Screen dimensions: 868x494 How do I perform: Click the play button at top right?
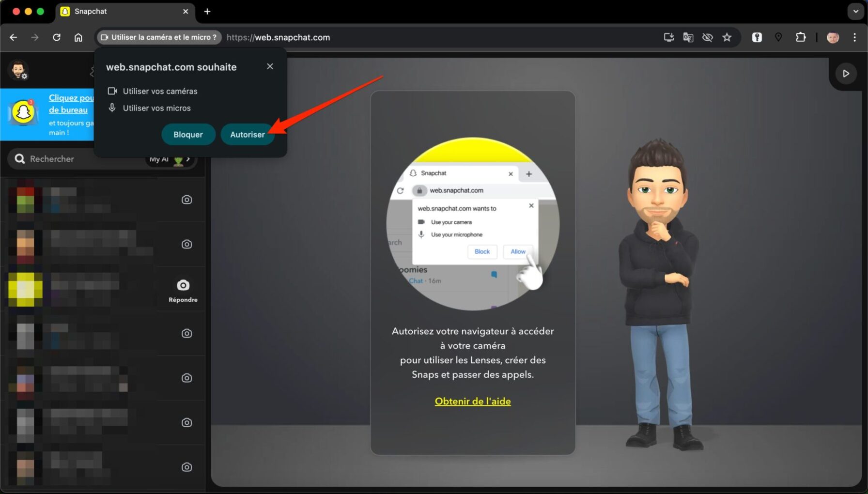[846, 74]
